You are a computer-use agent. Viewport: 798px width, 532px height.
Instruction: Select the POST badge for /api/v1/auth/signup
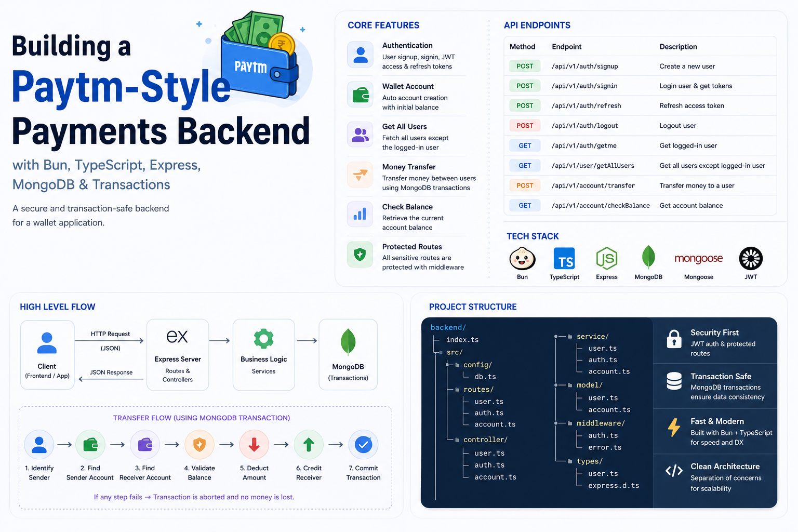(525, 66)
